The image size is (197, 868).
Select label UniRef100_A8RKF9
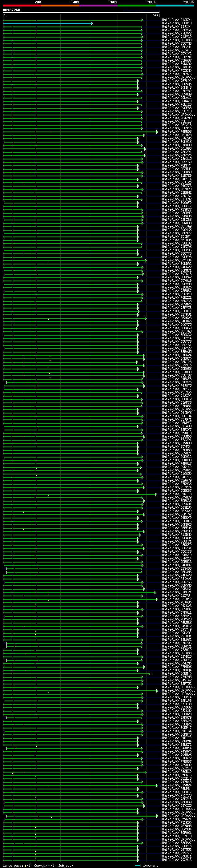coord(177,545)
